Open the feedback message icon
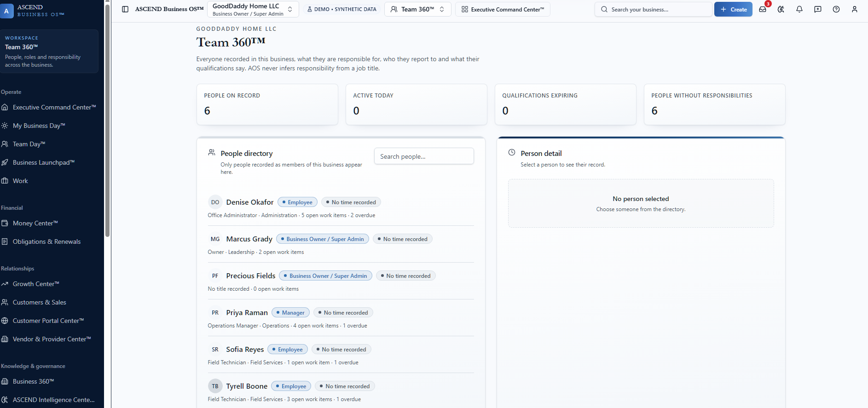 click(x=818, y=9)
